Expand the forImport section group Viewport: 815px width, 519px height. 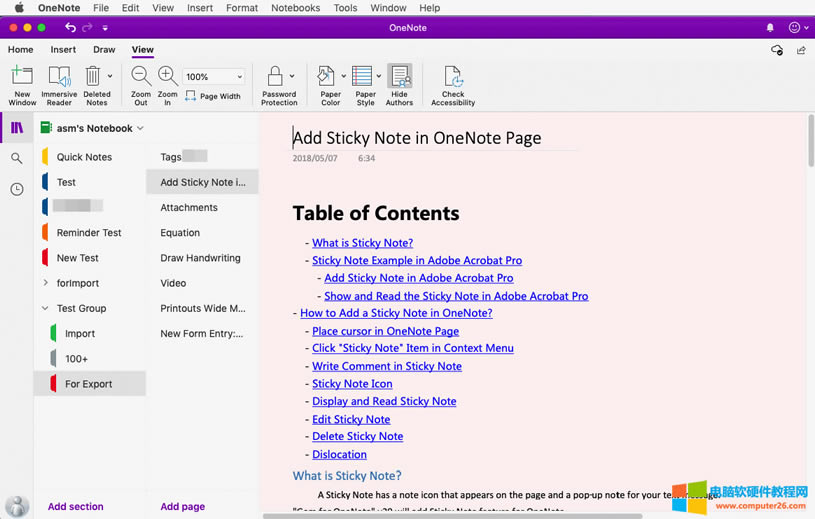[x=45, y=283]
